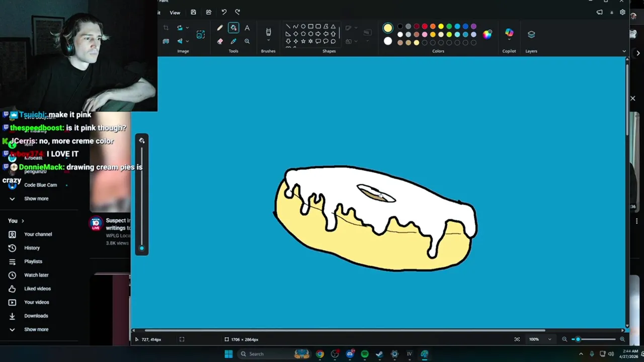Open the shape Fill dropdown
Image resolution: width=644 pixels, height=362 pixels.
[x=356, y=41]
